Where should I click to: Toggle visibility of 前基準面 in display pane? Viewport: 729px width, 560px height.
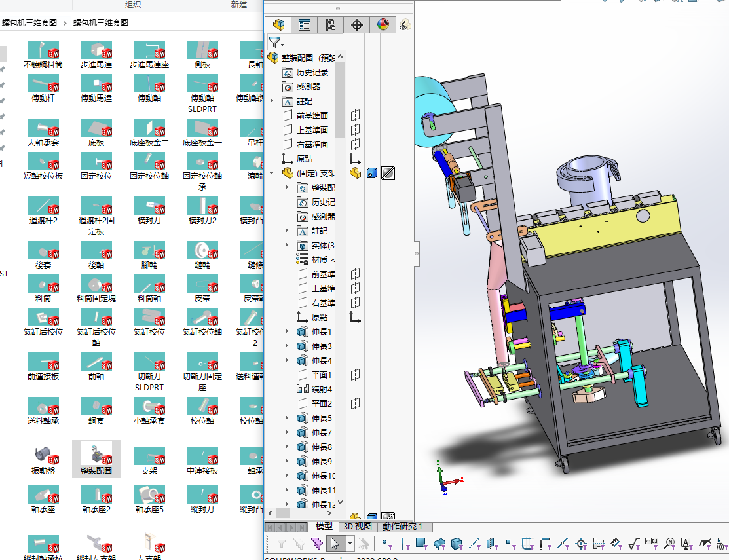click(x=355, y=115)
